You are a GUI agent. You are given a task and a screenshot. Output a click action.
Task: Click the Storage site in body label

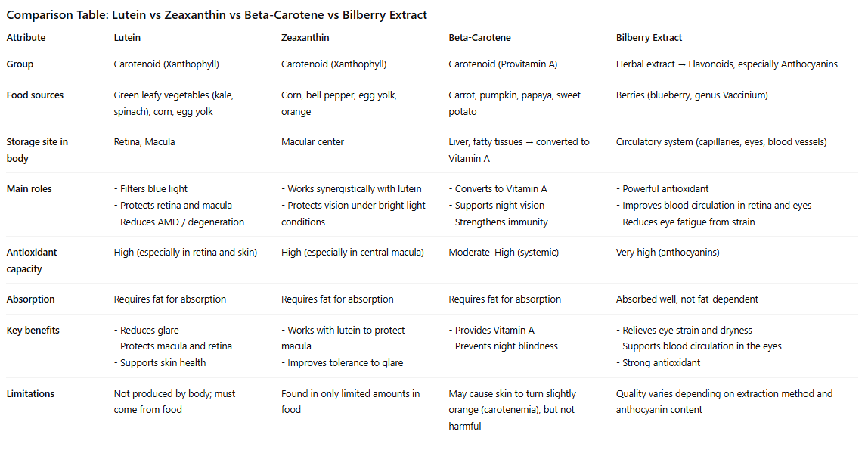point(37,150)
